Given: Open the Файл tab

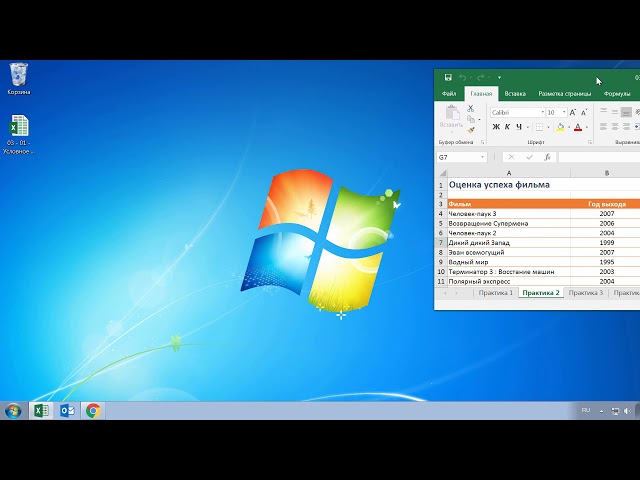Looking at the screenshot, I should (x=449, y=93).
